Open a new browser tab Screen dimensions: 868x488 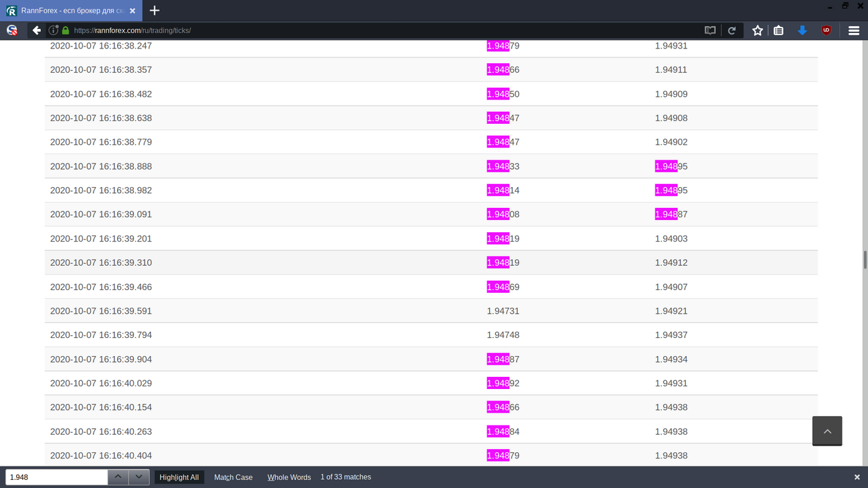click(x=155, y=11)
